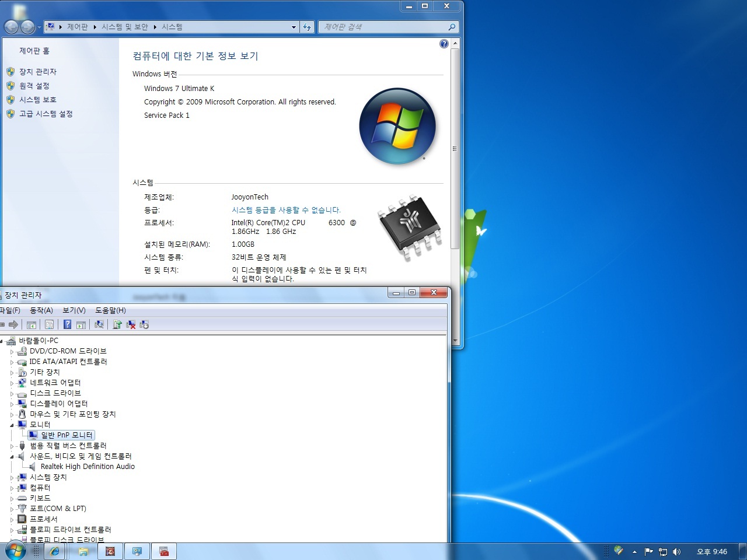
Task: Open the Properties toolbar icon in Device Manager
Action: tap(49, 325)
